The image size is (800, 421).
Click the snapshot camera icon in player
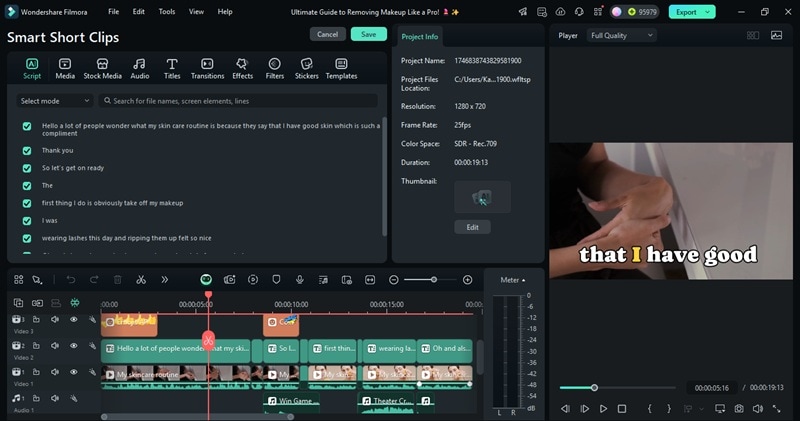739,409
